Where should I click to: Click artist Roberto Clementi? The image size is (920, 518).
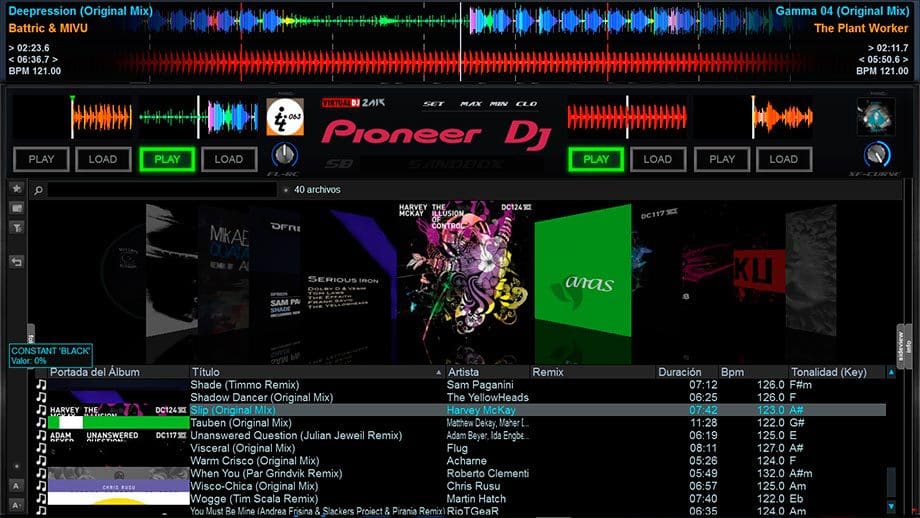488,473
